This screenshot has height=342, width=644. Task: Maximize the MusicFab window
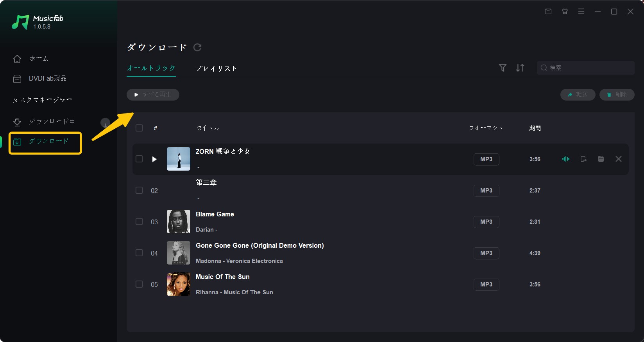[x=614, y=11]
